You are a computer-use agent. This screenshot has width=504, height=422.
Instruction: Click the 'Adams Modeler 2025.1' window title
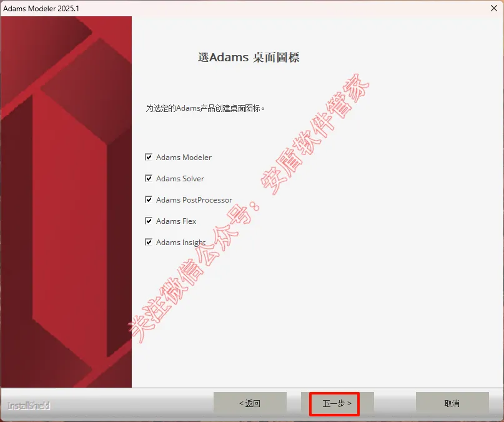tap(41, 9)
